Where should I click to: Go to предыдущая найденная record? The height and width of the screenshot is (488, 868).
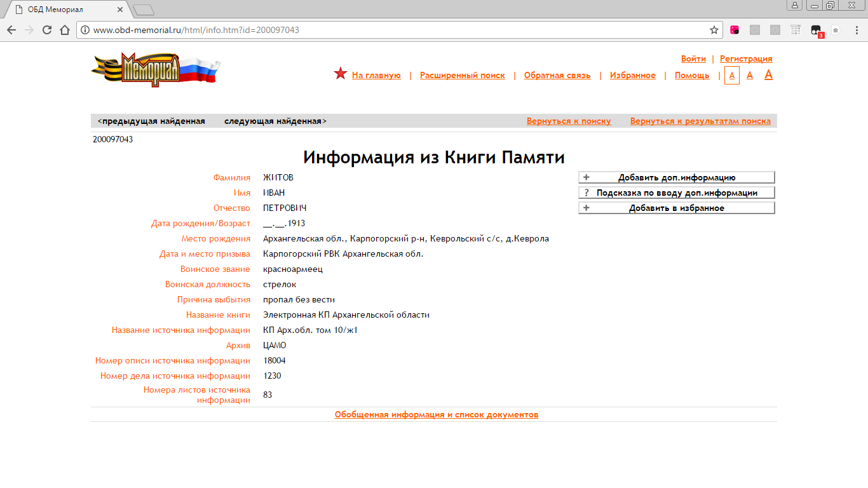pyautogui.click(x=151, y=121)
